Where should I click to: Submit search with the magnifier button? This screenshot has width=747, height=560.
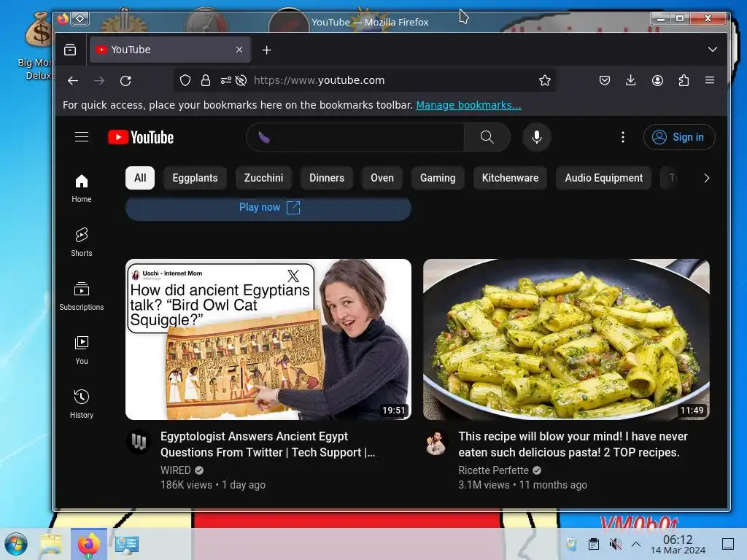click(487, 137)
